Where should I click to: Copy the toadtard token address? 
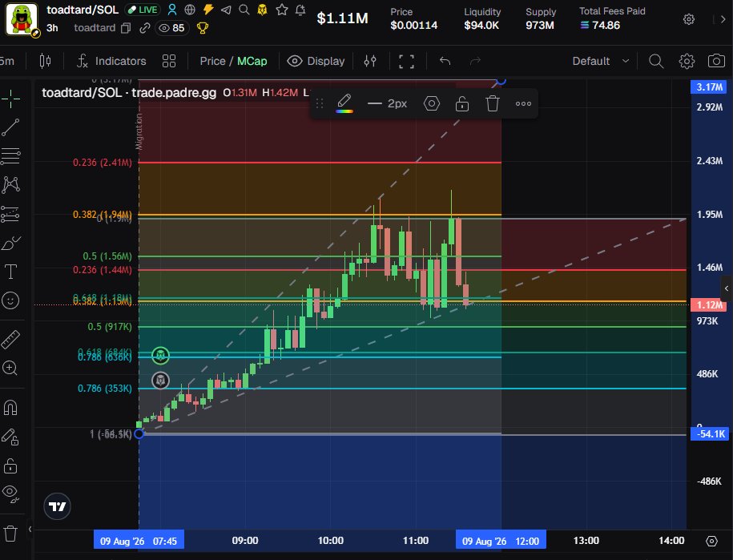[x=126, y=28]
